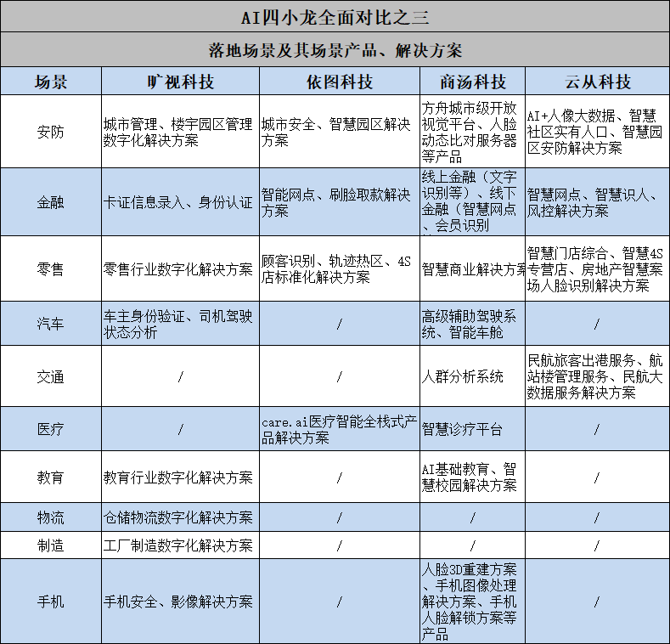The height and width of the screenshot is (644, 670).
Task: Click cell starting with 智慧门店综合
Action: pyautogui.click(x=597, y=269)
